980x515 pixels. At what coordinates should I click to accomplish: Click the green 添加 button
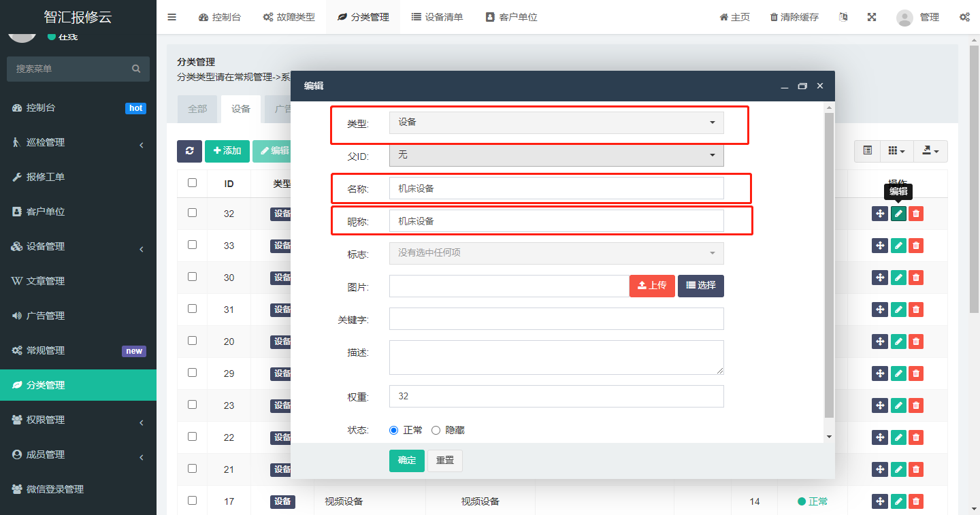[x=227, y=151]
